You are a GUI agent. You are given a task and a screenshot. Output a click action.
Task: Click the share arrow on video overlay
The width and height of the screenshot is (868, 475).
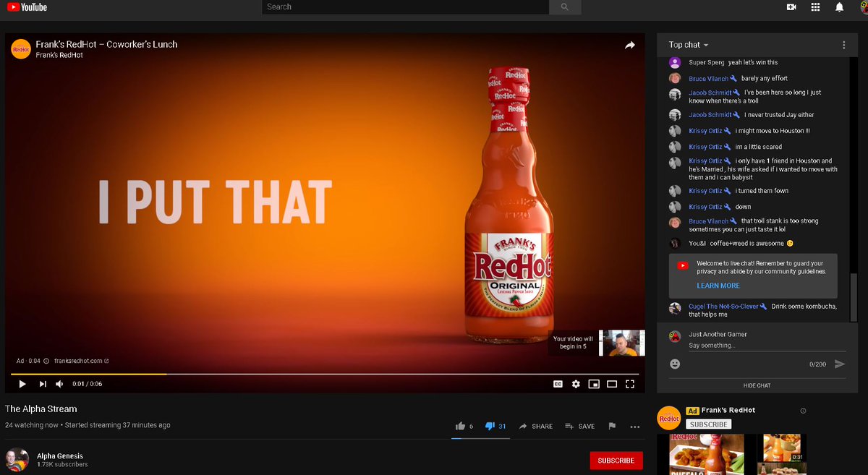point(630,45)
